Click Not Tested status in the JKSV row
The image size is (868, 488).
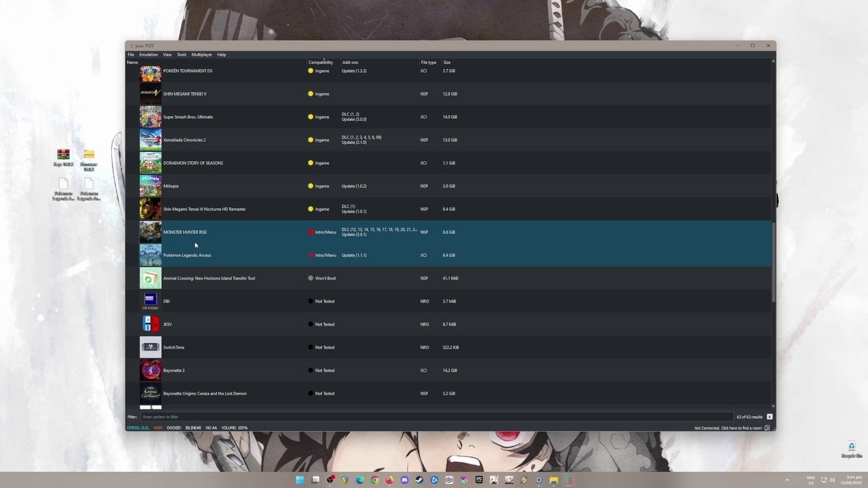pyautogui.click(x=321, y=325)
